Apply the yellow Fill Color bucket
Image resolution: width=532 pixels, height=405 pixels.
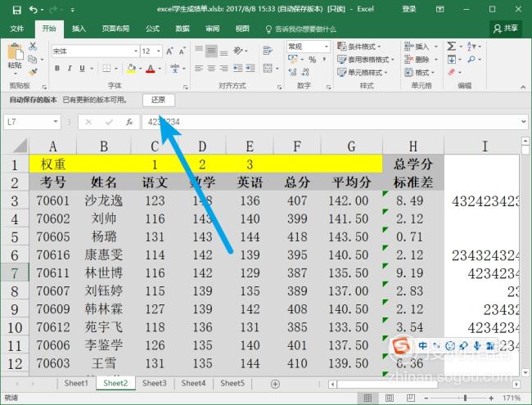tap(131, 68)
